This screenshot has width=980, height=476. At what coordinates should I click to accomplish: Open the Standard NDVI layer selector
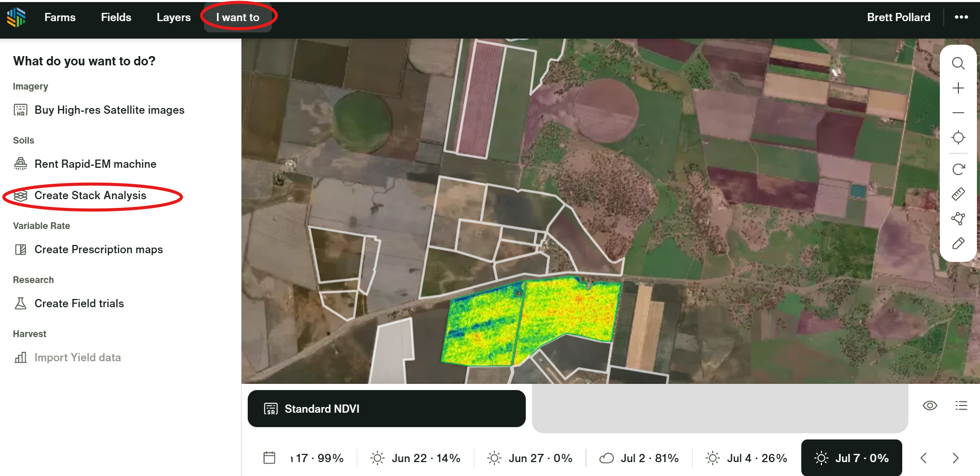386,409
